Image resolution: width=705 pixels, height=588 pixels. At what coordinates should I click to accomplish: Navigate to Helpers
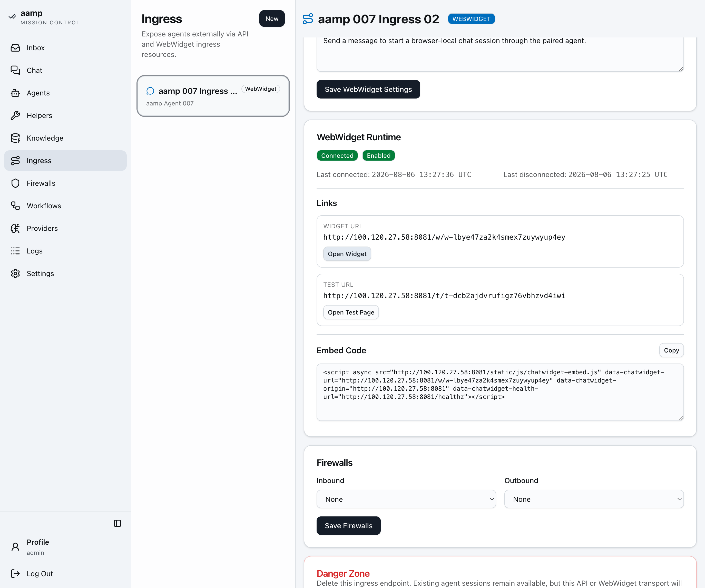pyautogui.click(x=65, y=115)
